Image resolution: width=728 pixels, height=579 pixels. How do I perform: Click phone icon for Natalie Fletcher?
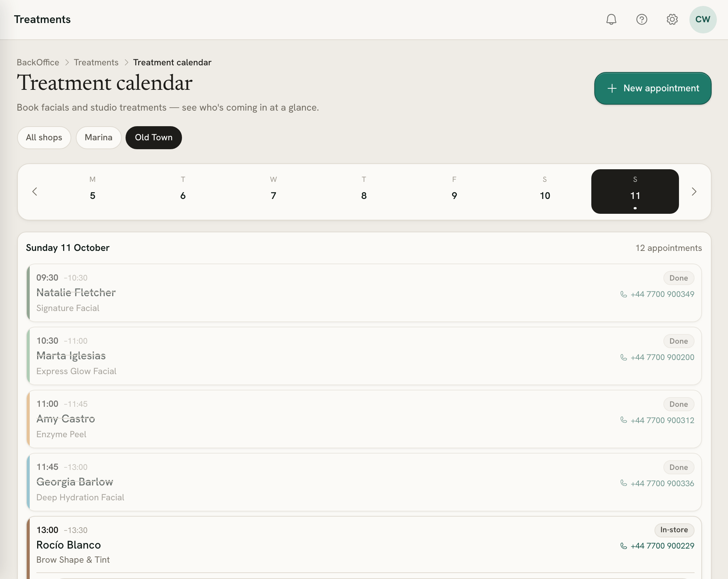click(x=624, y=294)
